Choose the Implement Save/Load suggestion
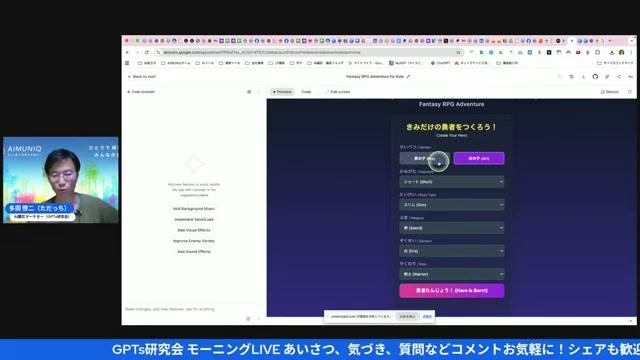Viewport: 640px width, 360px height. 194,219
